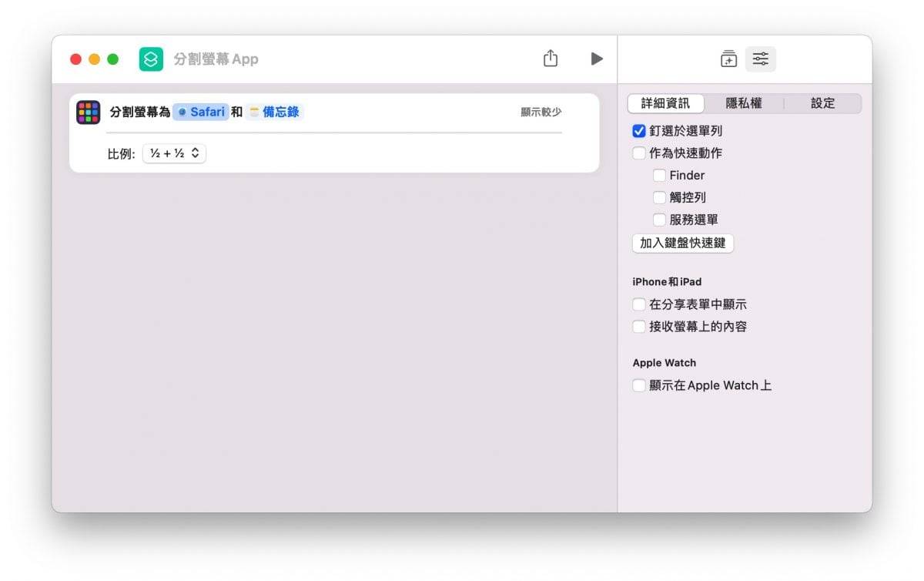Enable 顯示在 Apple Watch 上 checkbox

[638, 385]
